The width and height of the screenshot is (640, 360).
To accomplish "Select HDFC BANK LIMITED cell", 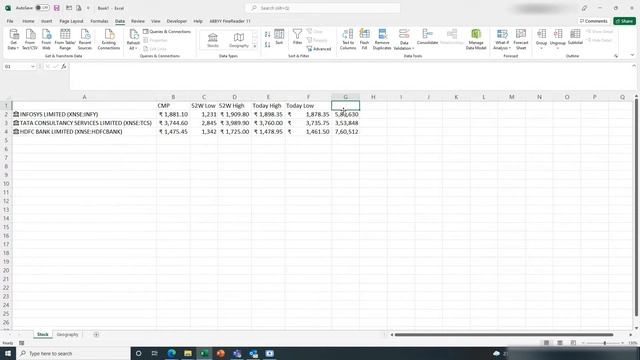I will [x=84, y=131].
